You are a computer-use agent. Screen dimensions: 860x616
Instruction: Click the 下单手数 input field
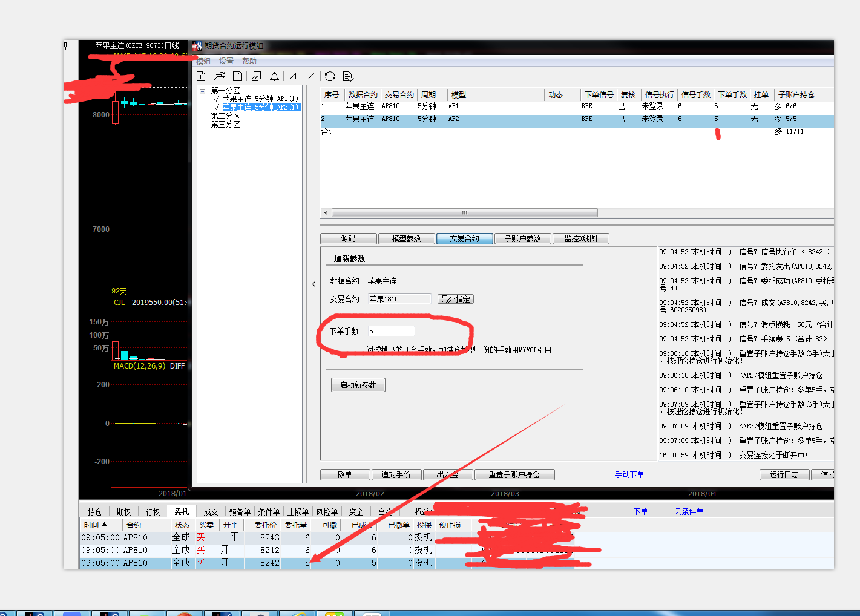tap(391, 331)
